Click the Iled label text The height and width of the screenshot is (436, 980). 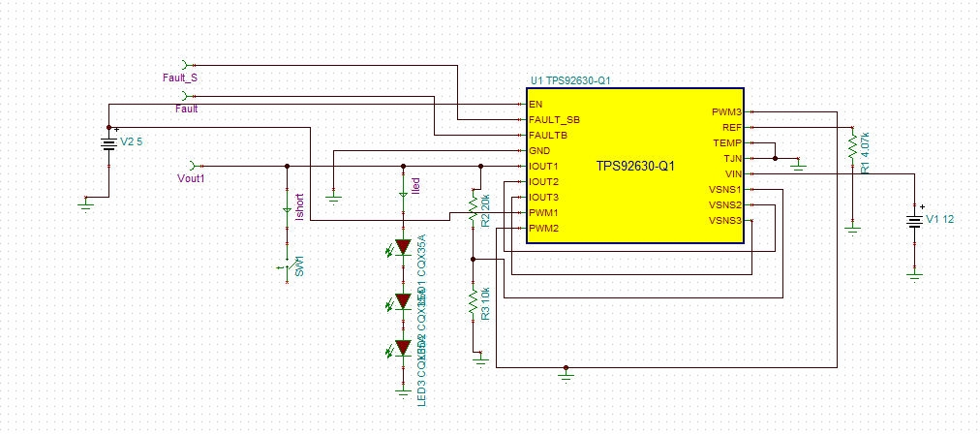click(x=415, y=184)
